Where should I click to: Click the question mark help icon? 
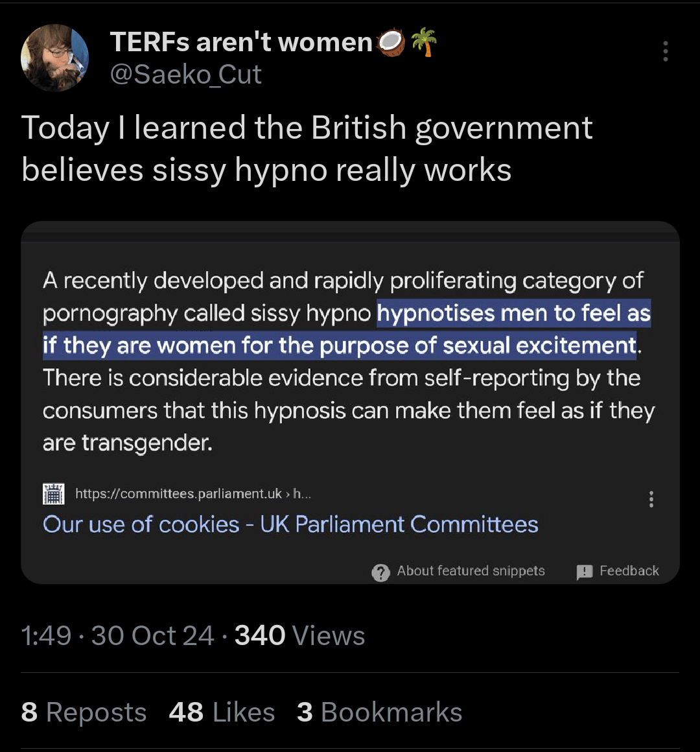coord(380,572)
